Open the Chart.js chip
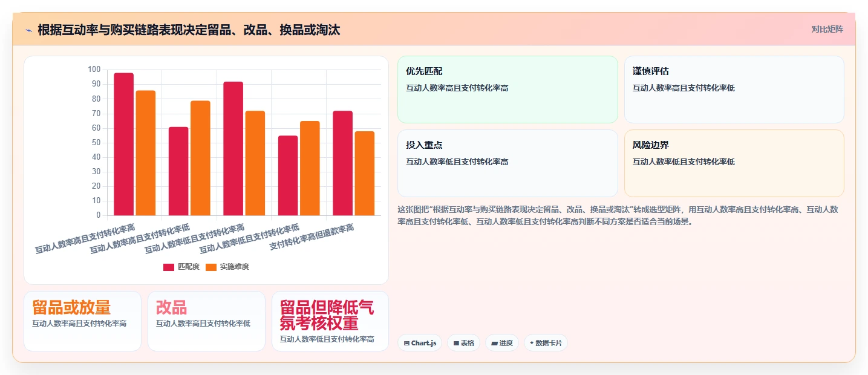The width and height of the screenshot is (868, 375). tap(420, 343)
